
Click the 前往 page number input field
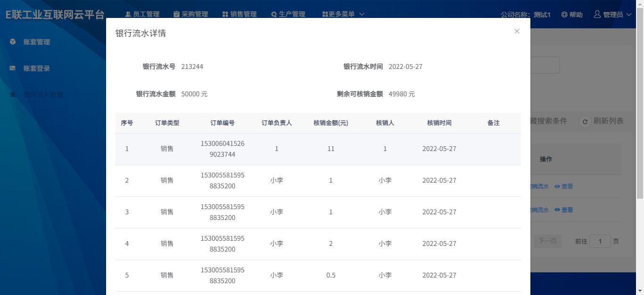[x=600, y=241]
